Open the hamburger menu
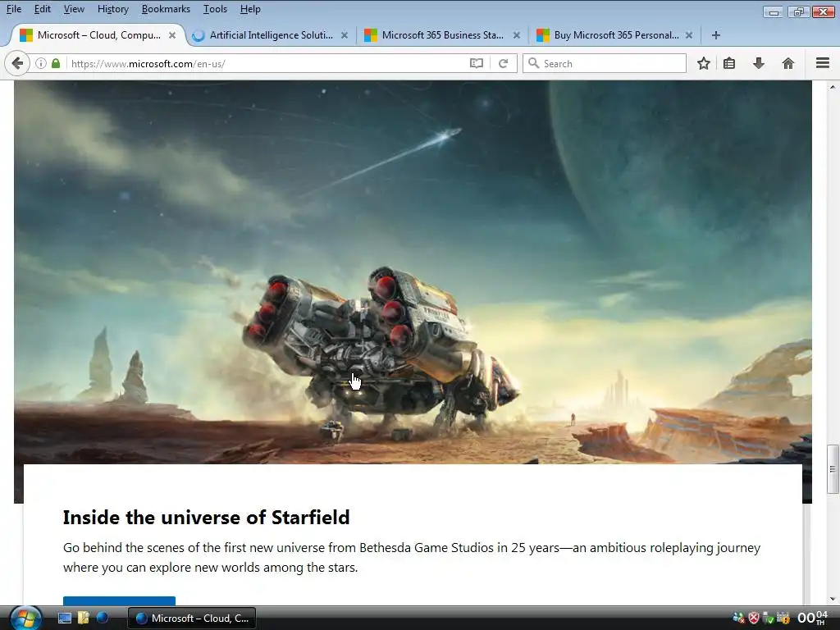Screen dimensions: 840x630 point(823,63)
